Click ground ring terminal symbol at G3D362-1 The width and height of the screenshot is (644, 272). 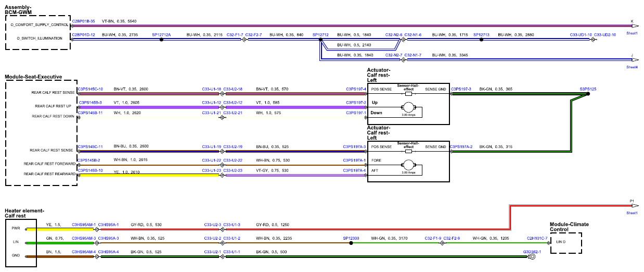tap(532, 256)
